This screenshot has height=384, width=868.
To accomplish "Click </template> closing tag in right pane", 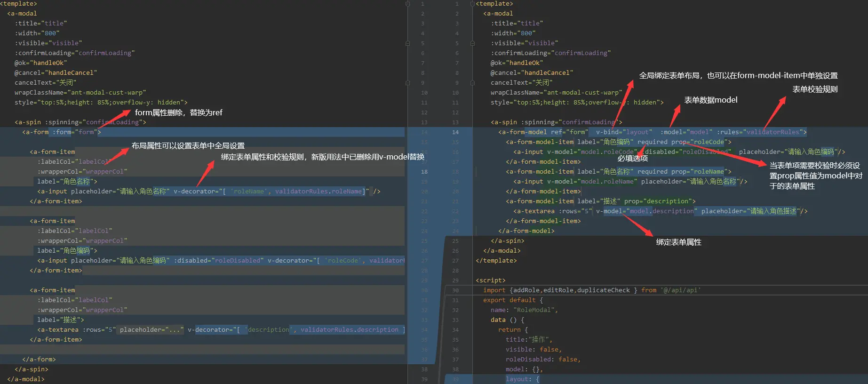I will tap(496, 261).
